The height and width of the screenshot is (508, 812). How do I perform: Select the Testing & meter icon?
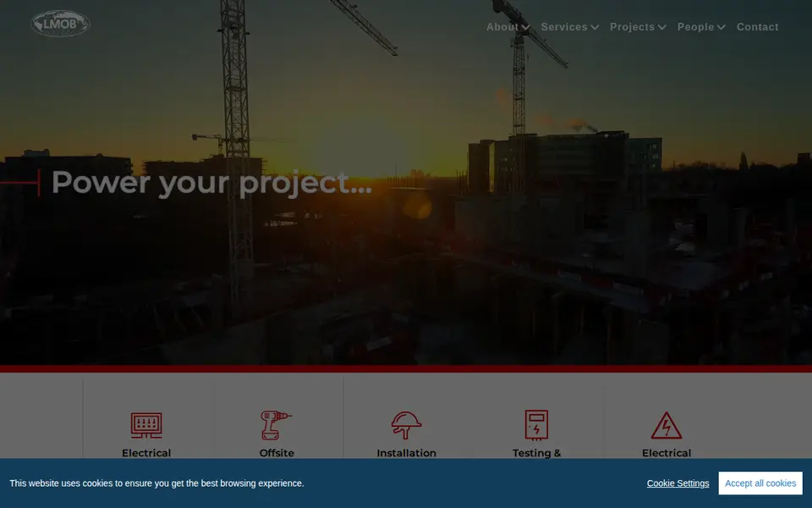pyautogui.click(x=536, y=425)
